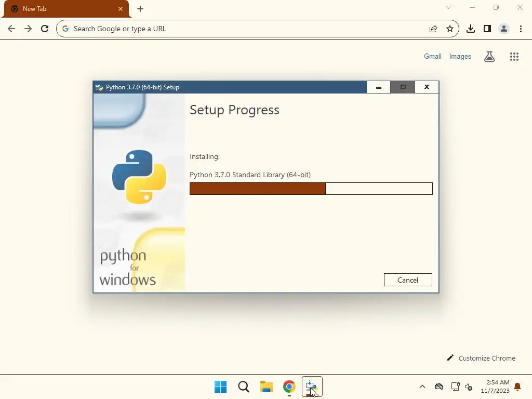Open Chrome downloads tray
Viewport: 532px width, 399px height.
click(471, 29)
